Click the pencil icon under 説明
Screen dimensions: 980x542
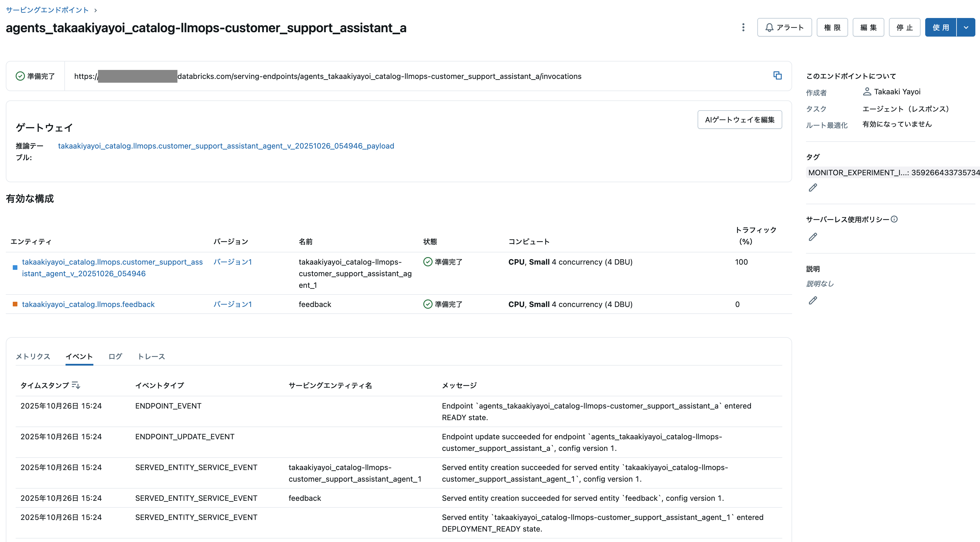tap(813, 300)
